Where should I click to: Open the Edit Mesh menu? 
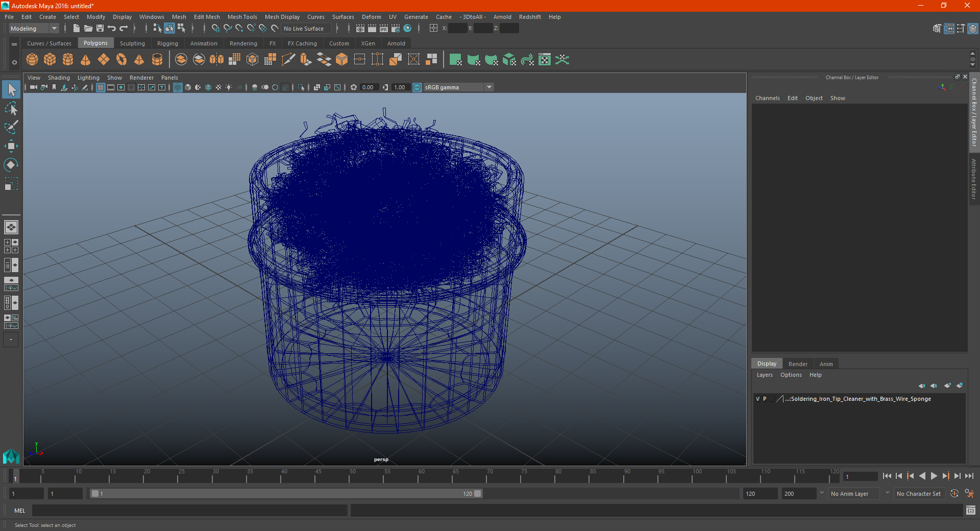click(x=207, y=17)
